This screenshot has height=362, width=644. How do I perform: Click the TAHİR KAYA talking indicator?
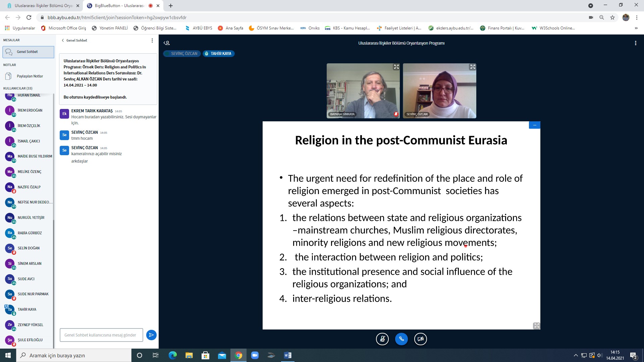(x=218, y=54)
